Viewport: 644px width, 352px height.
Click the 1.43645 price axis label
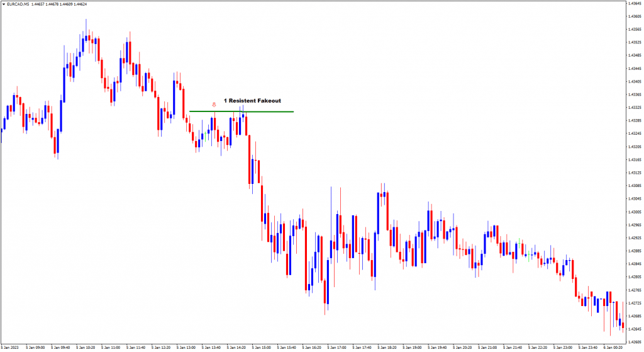pos(634,3)
